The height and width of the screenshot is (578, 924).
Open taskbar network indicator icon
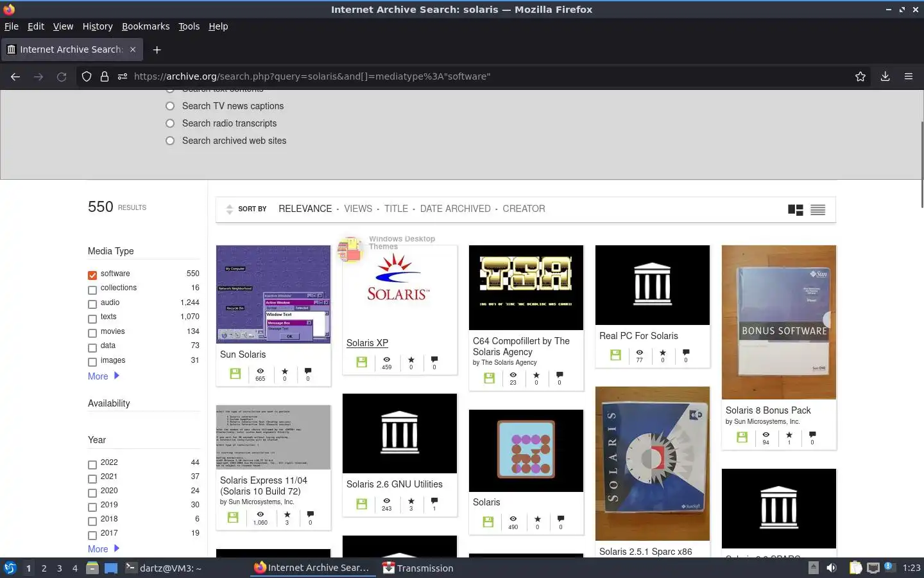click(x=873, y=568)
